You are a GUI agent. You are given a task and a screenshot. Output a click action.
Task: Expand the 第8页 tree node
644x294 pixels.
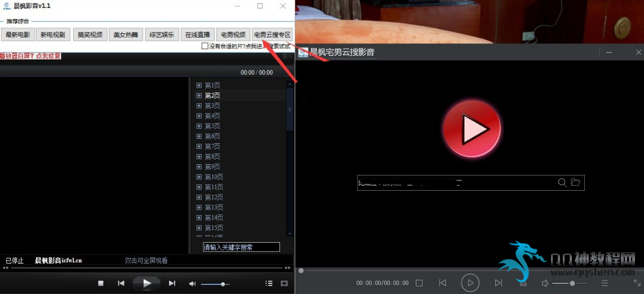[x=199, y=157]
